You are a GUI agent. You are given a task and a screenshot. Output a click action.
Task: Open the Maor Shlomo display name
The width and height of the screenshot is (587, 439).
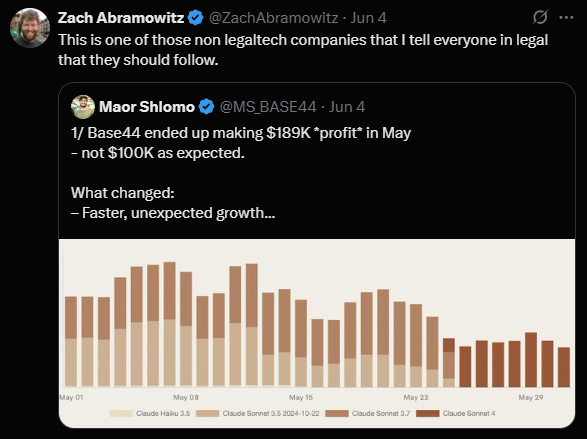click(147, 107)
